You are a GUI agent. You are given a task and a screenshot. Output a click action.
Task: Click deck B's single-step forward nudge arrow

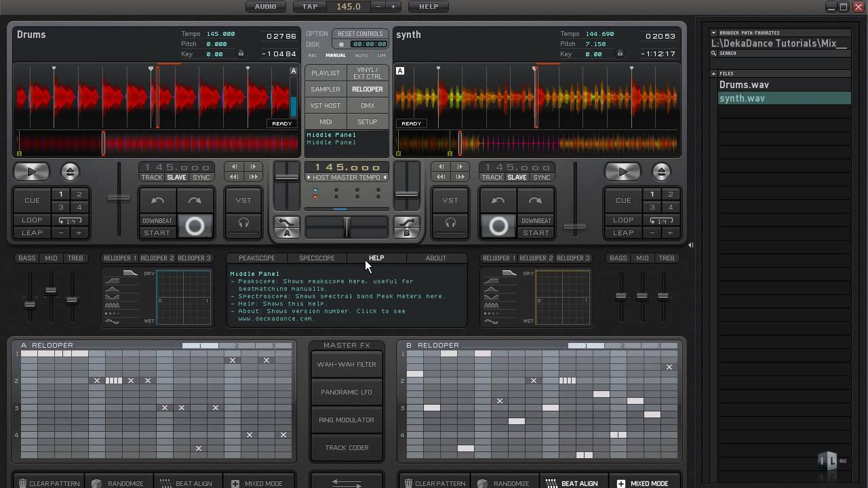[x=460, y=167]
